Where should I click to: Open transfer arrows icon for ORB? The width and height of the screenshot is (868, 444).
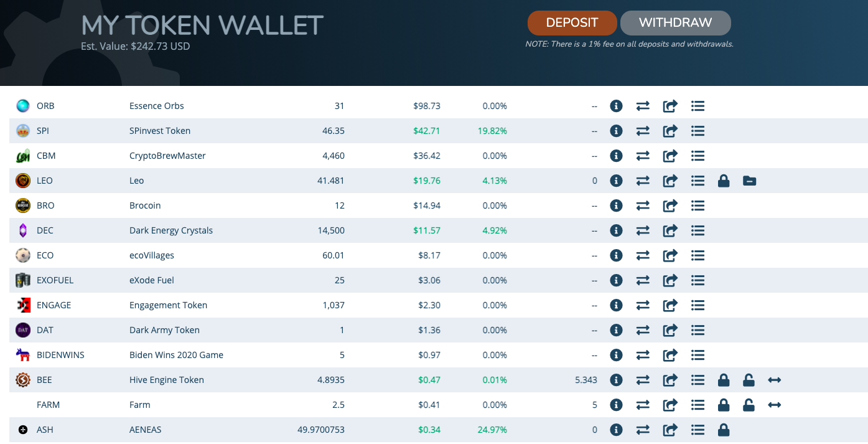coord(643,106)
